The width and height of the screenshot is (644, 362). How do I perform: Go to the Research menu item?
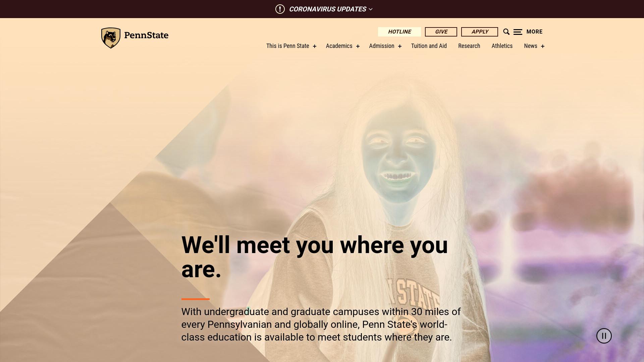(x=469, y=46)
